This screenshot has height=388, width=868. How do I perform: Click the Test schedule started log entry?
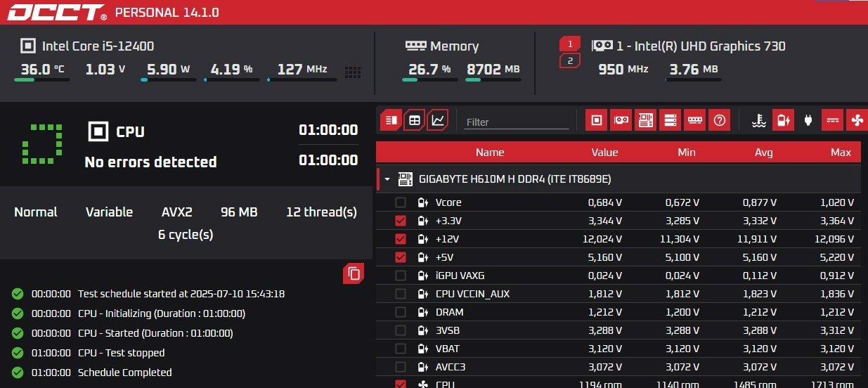(x=181, y=294)
